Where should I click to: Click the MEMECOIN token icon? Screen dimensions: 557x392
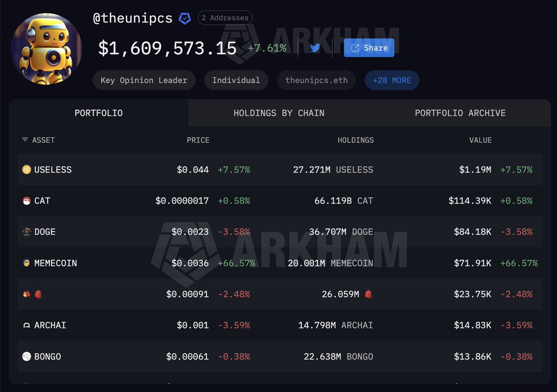(x=27, y=263)
